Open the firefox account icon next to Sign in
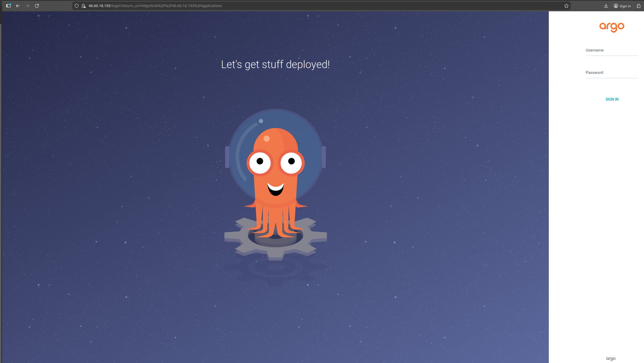This screenshot has height=363, width=644. [x=616, y=6]
